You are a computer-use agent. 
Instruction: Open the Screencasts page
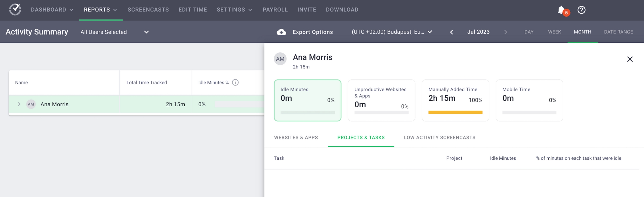point(148,10)
